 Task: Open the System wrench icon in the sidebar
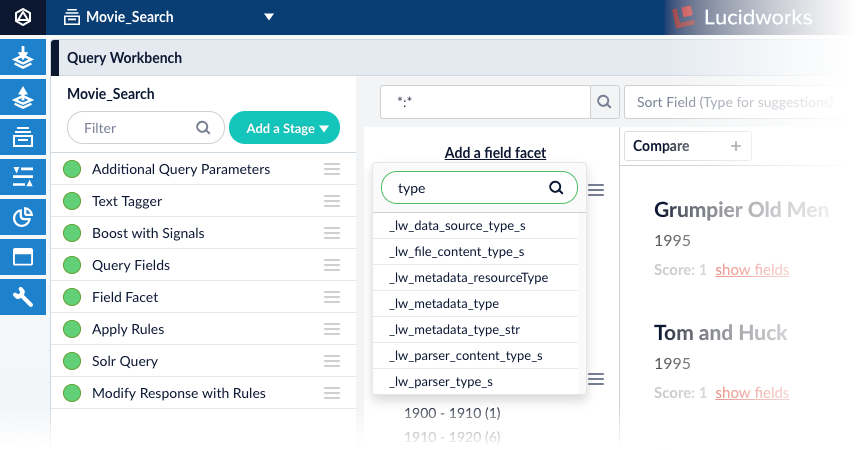click(x=23, y=296)
